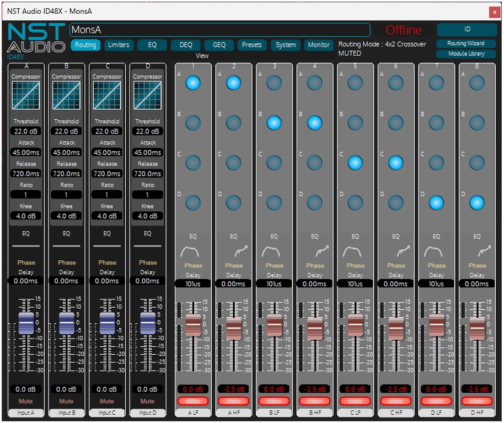Image resolution: width=504 pixels, height=423 pixels.
Task: Unmute the A LF output channel
Action: coord(193,401)
